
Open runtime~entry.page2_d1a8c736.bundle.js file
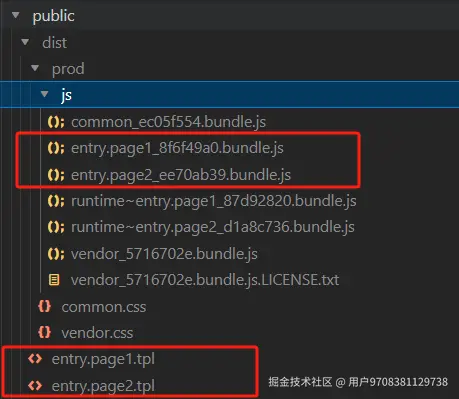213,227
